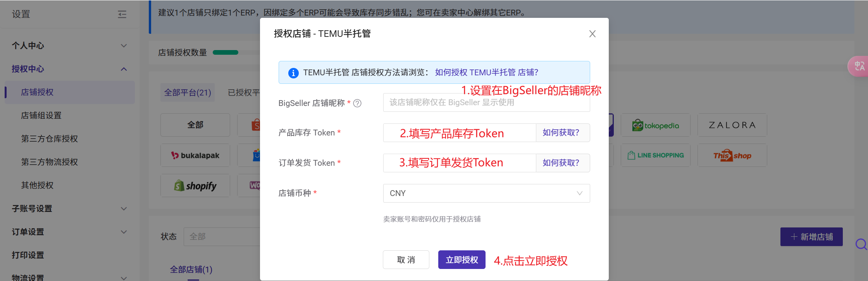This screenshot has height=281, width=868.
Task: Switch to the 已授权平台 tab
Action: click(x=244, y=92)
